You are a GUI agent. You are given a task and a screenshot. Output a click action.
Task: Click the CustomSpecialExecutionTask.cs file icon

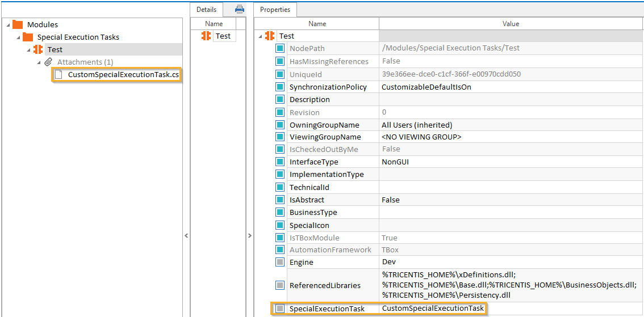(x=58, y=74)
